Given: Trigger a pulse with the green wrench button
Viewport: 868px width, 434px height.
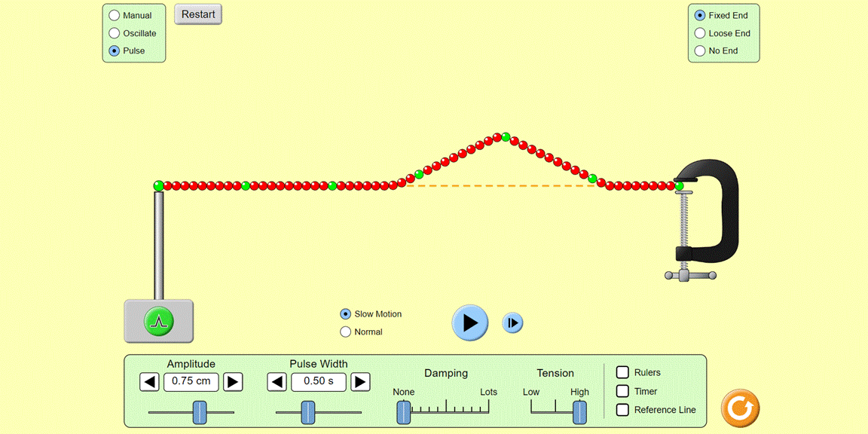Looking at the screenshot, I should coord(158,320).
